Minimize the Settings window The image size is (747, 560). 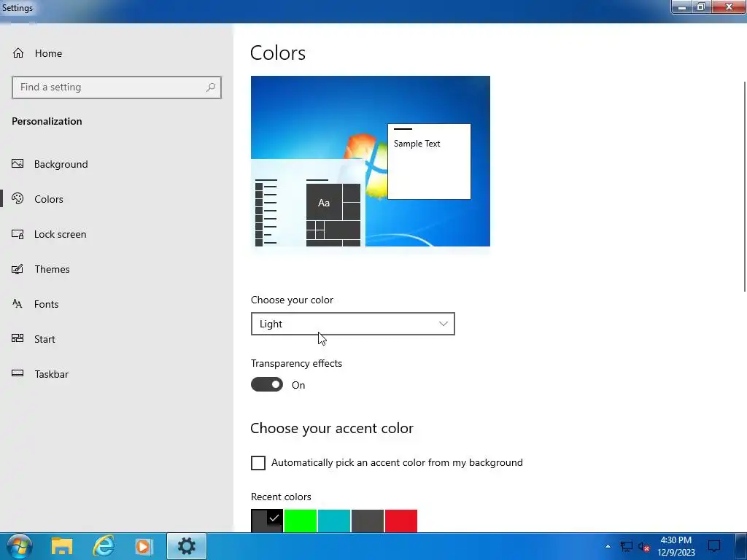coord(682,7)
